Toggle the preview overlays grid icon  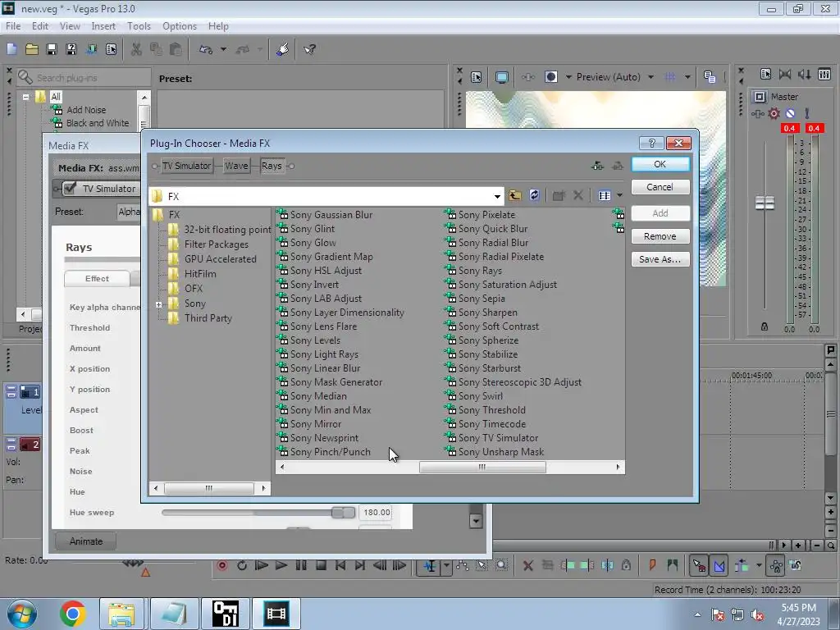(669, 77)
